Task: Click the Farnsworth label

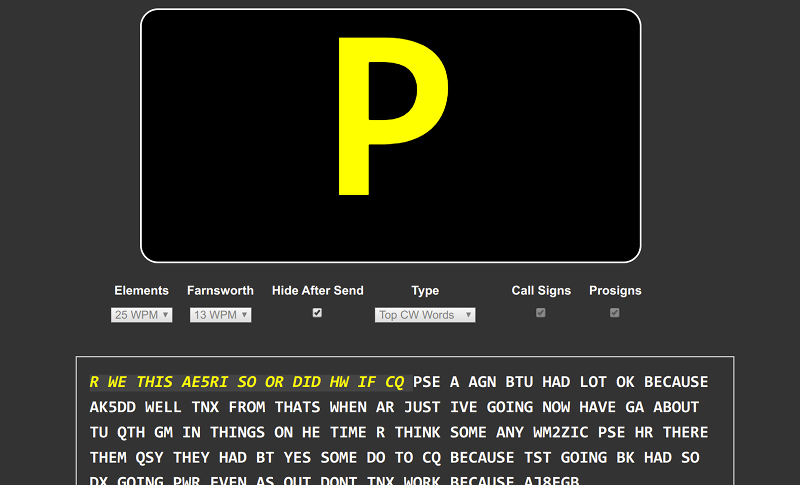Action: (x=220, y=291)
